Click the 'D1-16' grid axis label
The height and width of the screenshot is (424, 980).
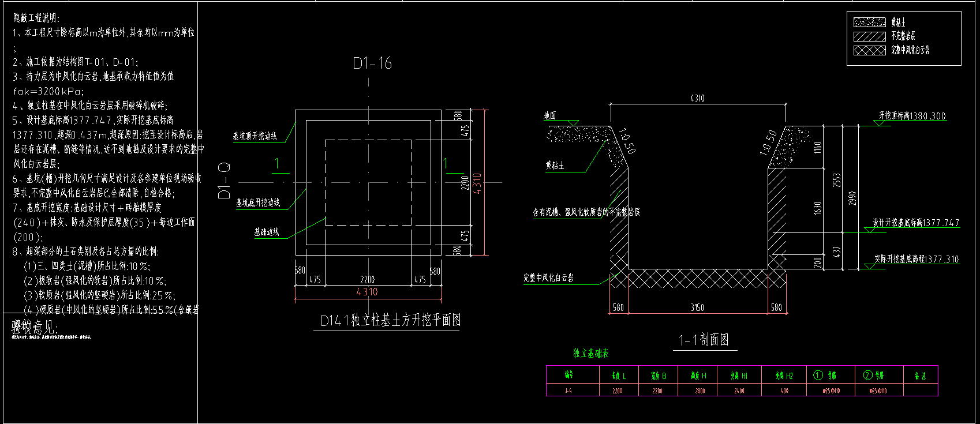click(372, 63)
